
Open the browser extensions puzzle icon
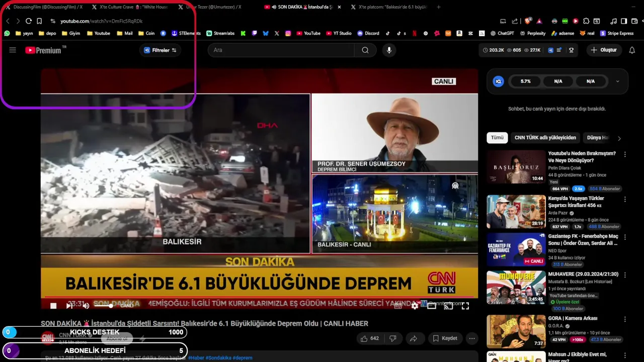pos(586,21)
